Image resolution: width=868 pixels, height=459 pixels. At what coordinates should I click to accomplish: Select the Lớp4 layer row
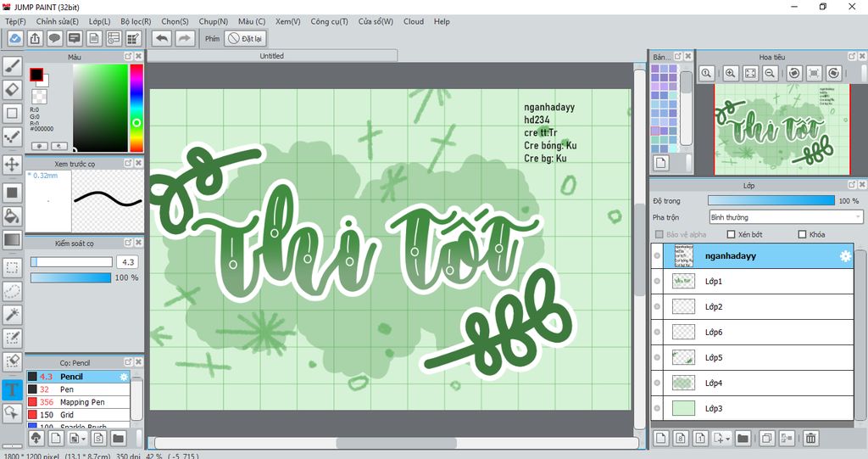click(753, 383)
